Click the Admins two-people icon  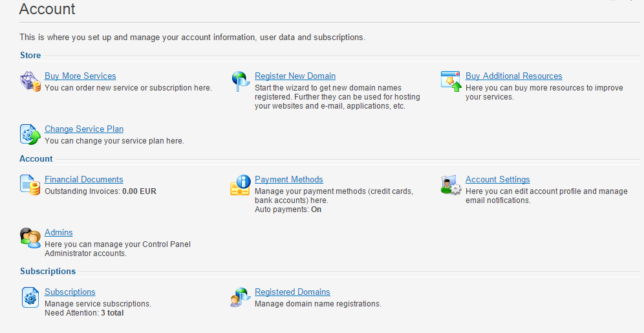point(30,238)
